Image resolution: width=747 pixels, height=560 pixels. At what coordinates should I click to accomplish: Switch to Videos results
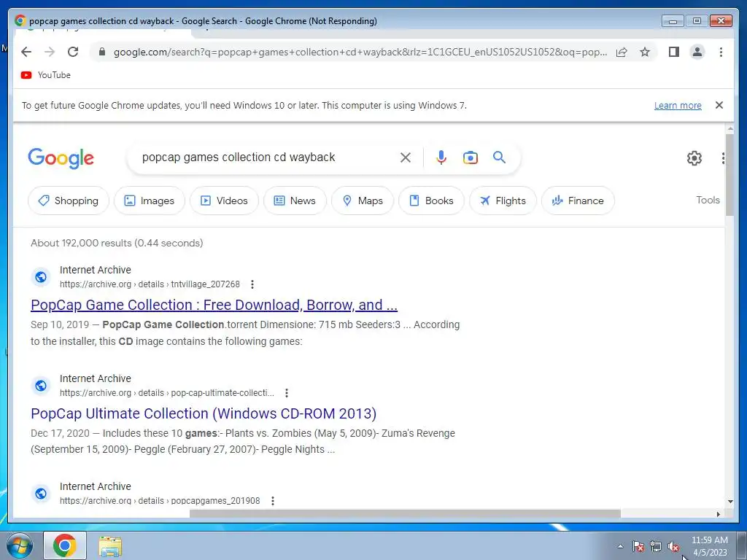point(225,201)
